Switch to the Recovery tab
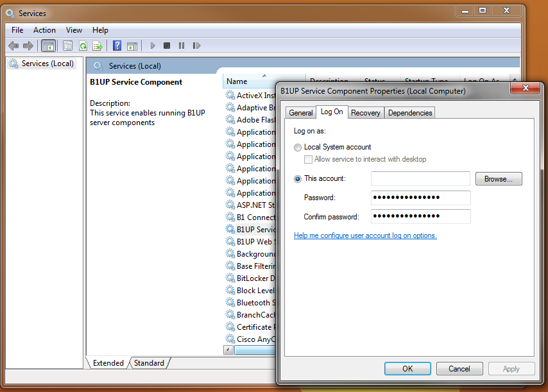 [x=366, y=113]
